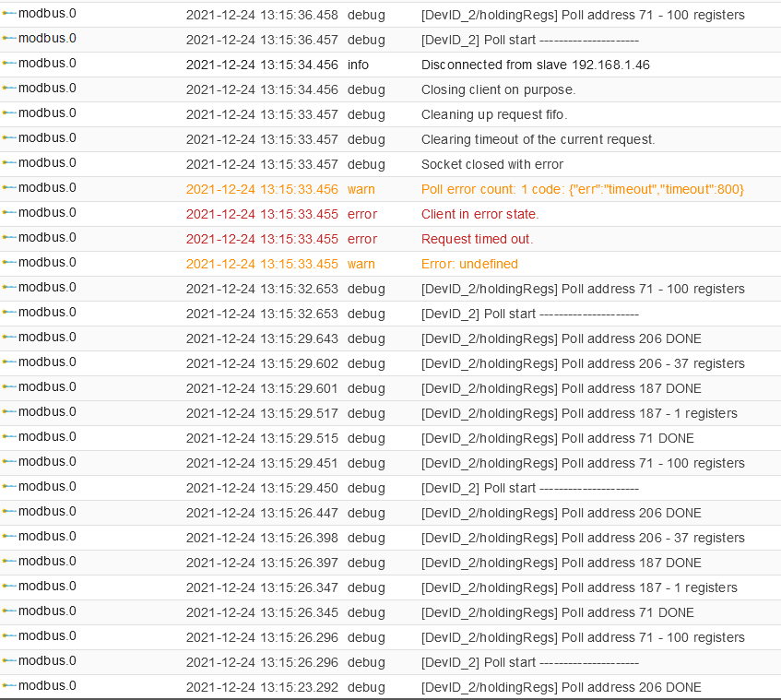Viewport: 781px width, 700px height.
Task: Select the red 'Client in error state.' message
Action: (x=480, y=214)
